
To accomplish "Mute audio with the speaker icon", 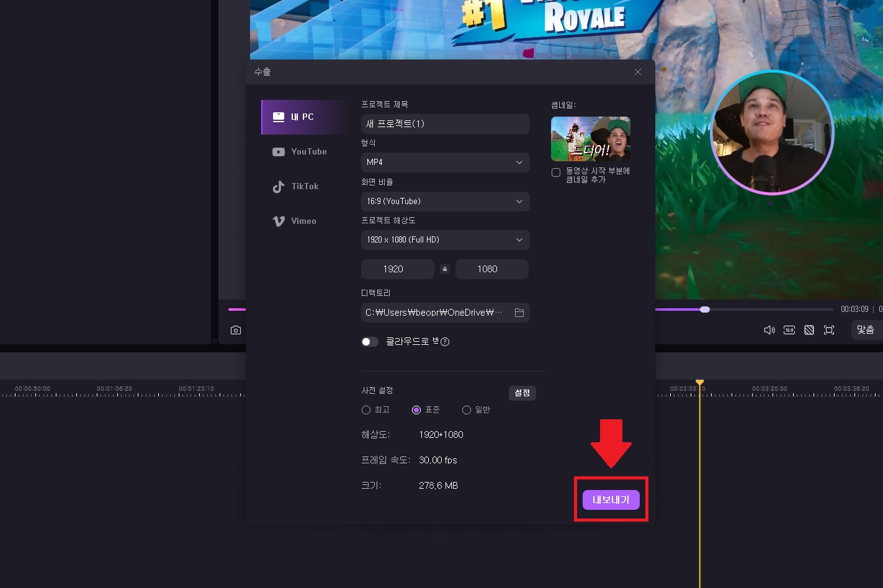I will tap(769, 331).
